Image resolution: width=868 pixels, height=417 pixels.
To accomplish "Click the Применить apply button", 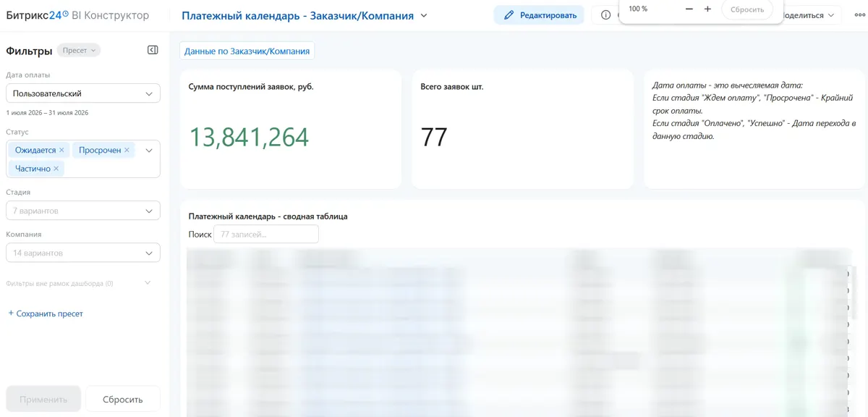I will pyautogui.click(x=43, y=399).
